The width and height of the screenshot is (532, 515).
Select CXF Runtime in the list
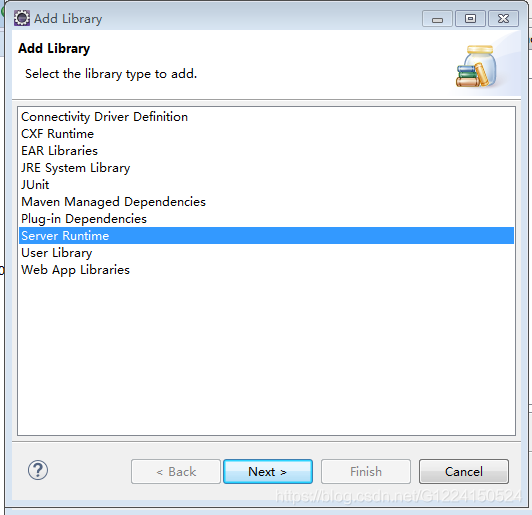point(266,134)
